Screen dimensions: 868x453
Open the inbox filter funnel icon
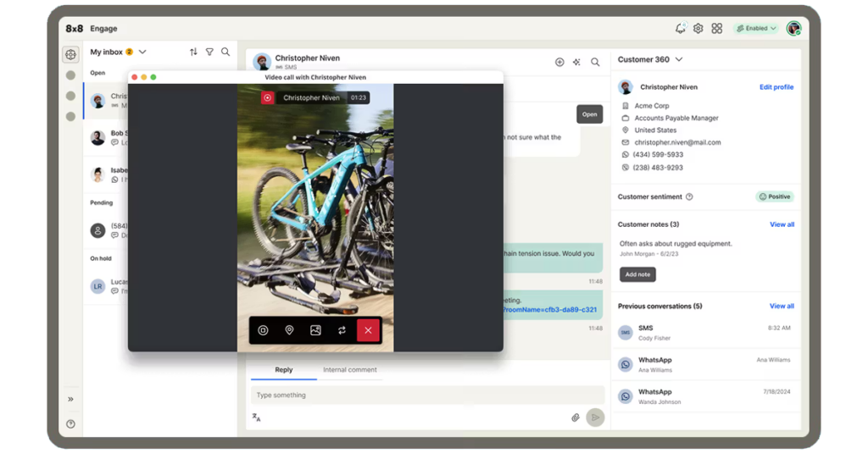pyautogui.click(x=209, y=52)
